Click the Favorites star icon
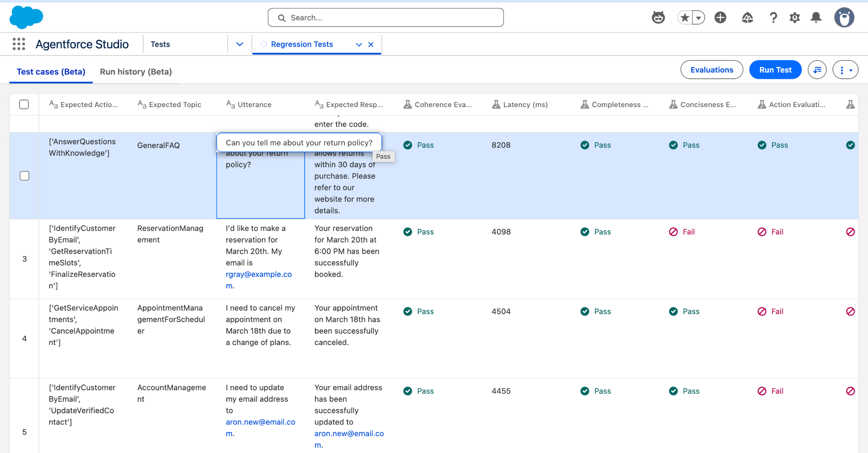868x453 pixels. click(684, 18)
